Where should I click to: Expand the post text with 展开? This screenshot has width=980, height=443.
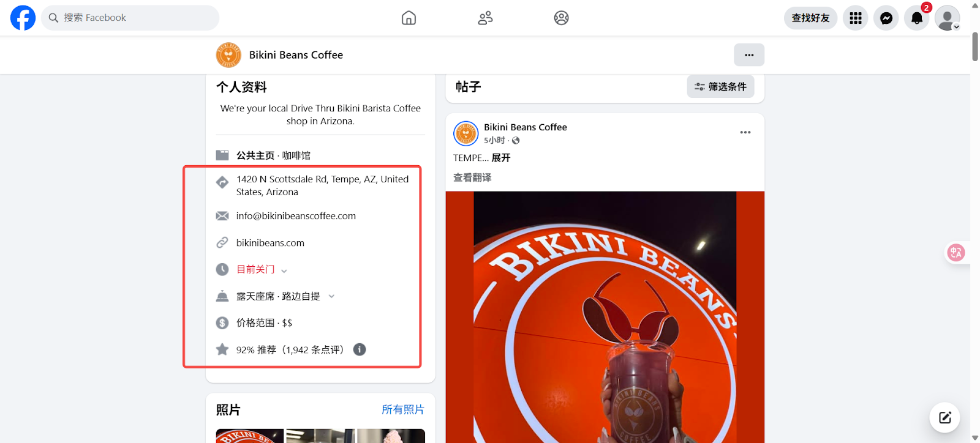[501, 158]
